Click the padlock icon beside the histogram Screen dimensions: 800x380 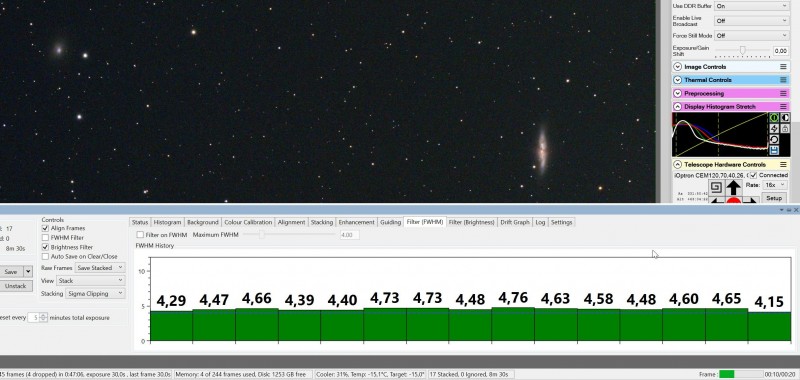coord(785,129)
